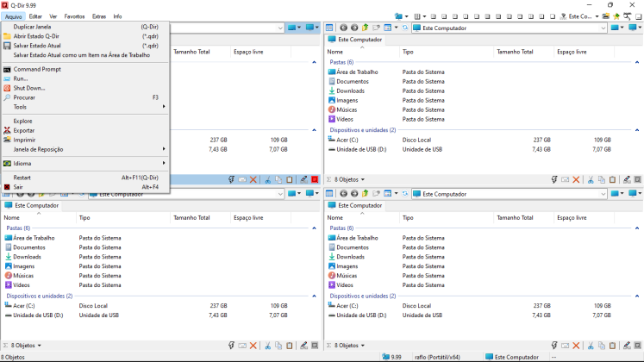Click view mode icon in top-right pane
The image size is (644, 362).
(x=387, y=28)
